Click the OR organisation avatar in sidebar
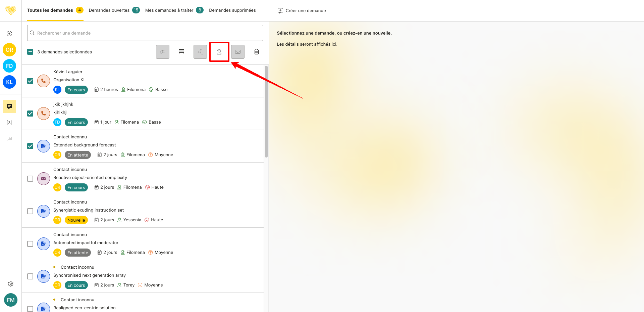The height and width of the screenshot is (312, 644). (9, 50)
